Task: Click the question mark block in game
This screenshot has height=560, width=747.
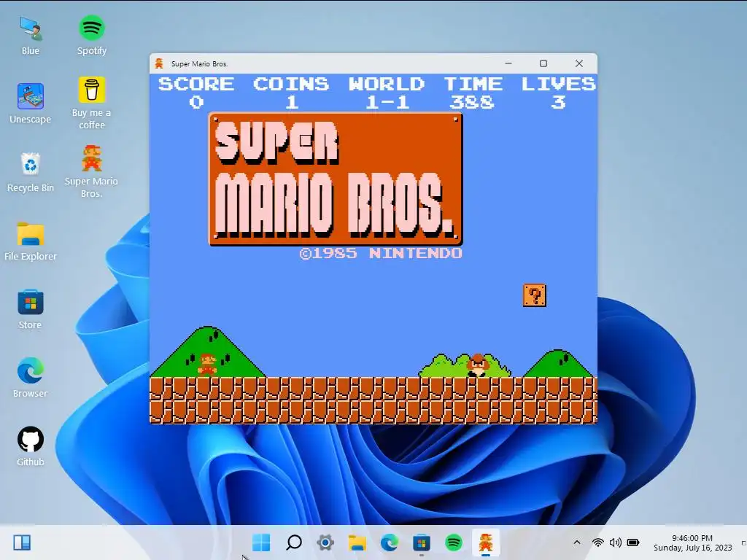Action: coord(535,295)
